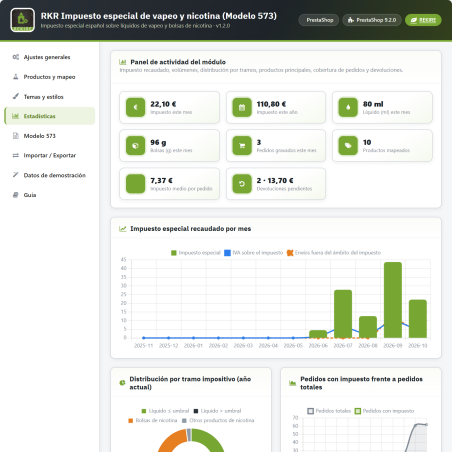Click the refund icon for Devoluciones pendientes

(242, 184)
